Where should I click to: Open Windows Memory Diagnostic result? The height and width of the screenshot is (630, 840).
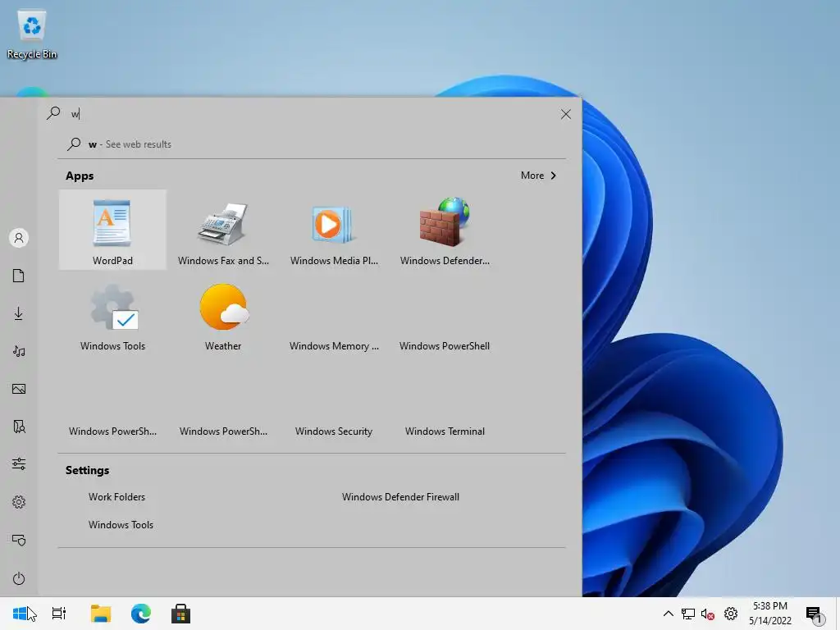pyautogui.click(x=334, y=316)
